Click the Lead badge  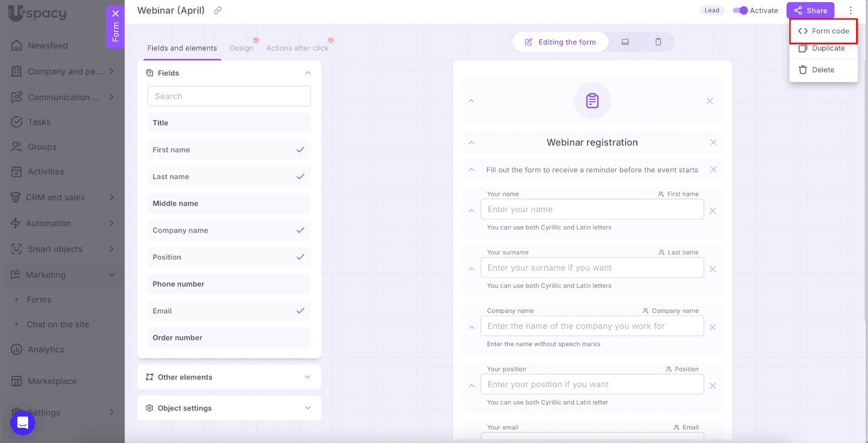coord(712,10)
